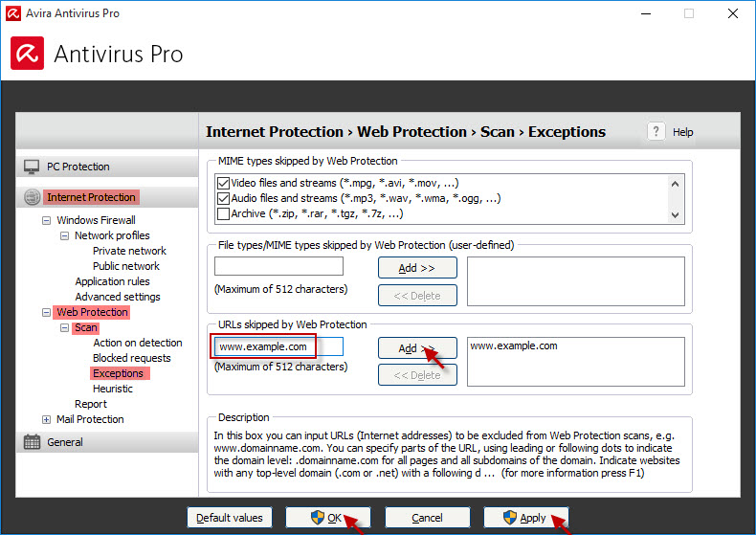Open the Report tree item
This screenshot has height=535, width=756.
[91, 404]
